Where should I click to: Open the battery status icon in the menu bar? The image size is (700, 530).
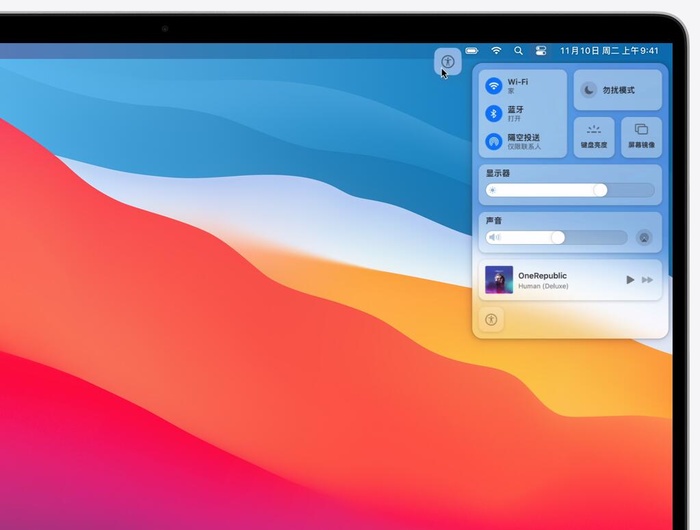point(472,51)
